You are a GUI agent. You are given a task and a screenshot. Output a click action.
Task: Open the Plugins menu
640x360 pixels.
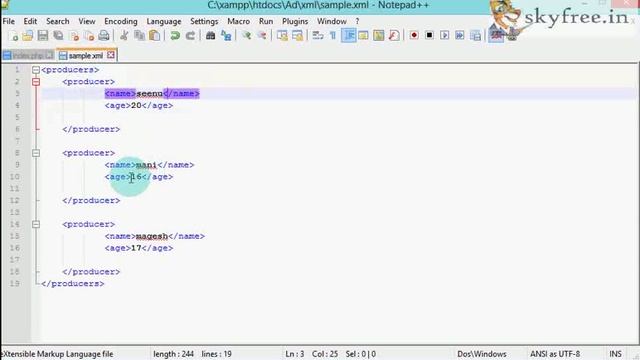tap(295, 21)
